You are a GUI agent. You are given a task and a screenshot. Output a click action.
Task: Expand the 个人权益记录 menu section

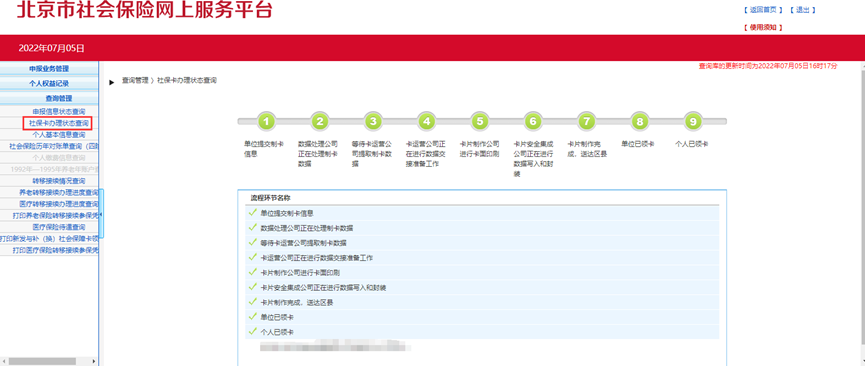click(x=49, y=83)
